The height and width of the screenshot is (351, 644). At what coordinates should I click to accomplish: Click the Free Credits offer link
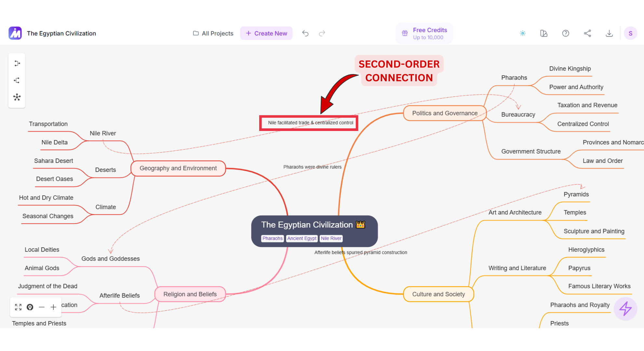(x=424, y=33)
